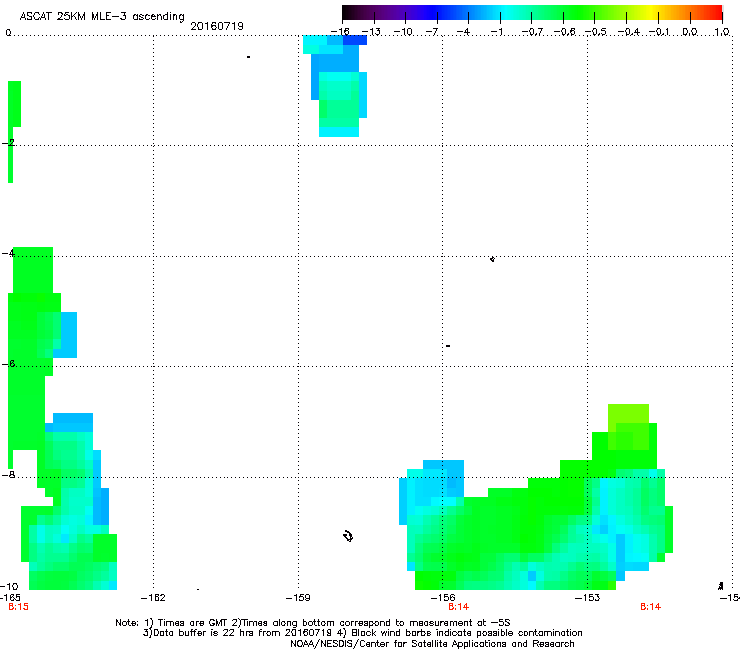740x650 pixels.
Task: Pick the red end of the colorbar
Action: click(715, 12)
